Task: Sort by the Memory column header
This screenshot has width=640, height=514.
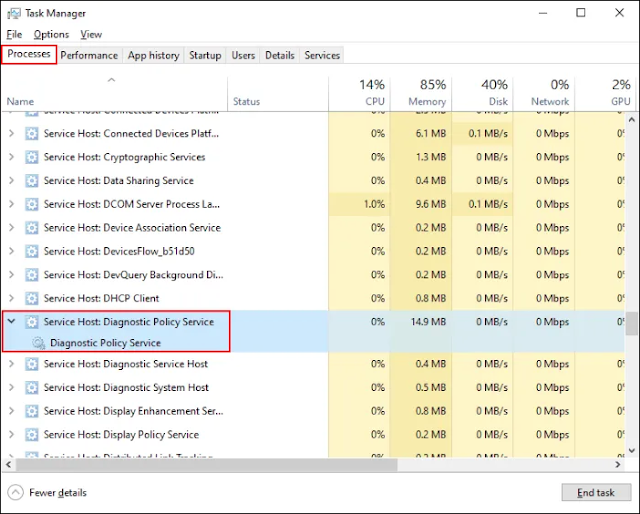Action: point(421,94)
